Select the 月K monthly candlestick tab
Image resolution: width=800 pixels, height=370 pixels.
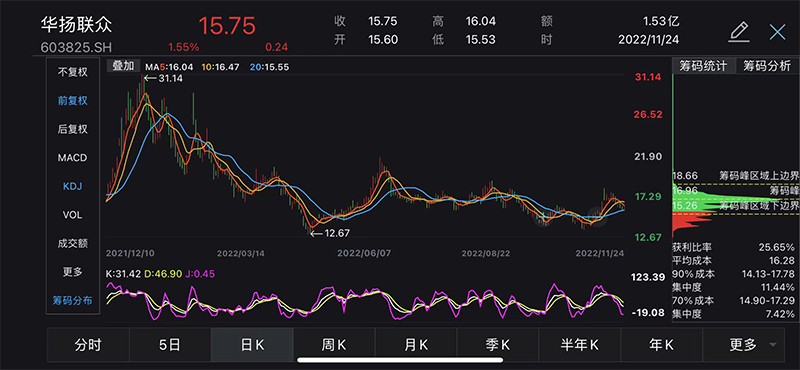point(416,345)
